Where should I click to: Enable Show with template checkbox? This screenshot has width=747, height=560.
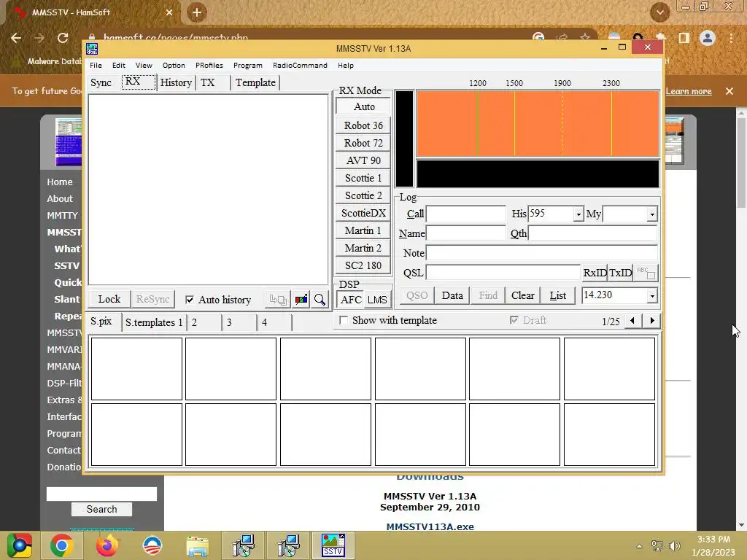(343, 321)
